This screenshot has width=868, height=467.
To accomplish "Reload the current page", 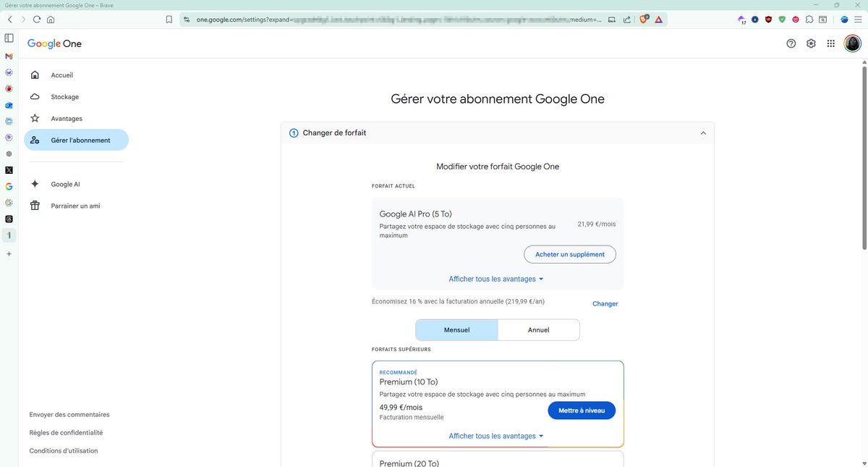I will click(x=38, y=20).
